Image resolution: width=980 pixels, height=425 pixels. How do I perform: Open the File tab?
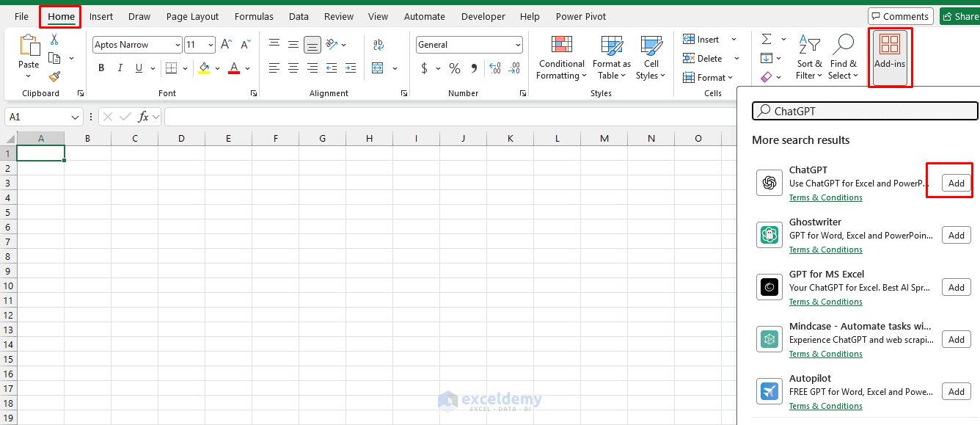(21, 16)
